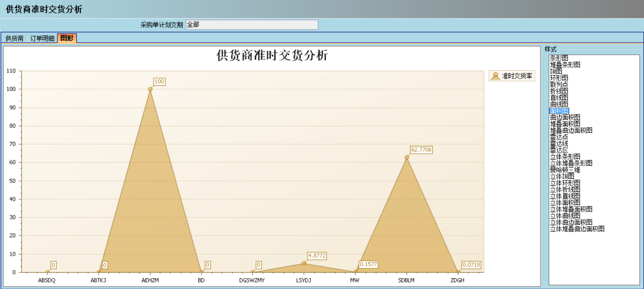Click the 准时交货率 legend icon
Screen dimensions: 644x289
(x=495, y=76)
